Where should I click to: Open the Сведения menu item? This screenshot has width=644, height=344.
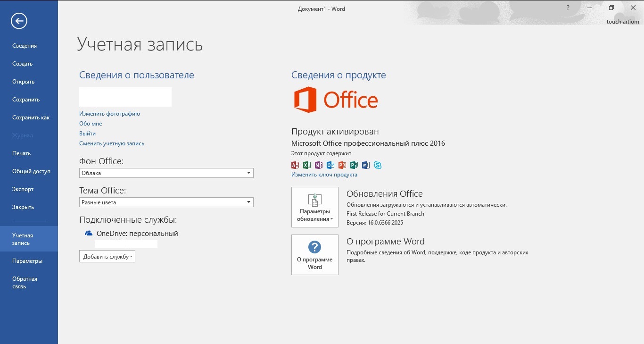(x=25, y=46)
